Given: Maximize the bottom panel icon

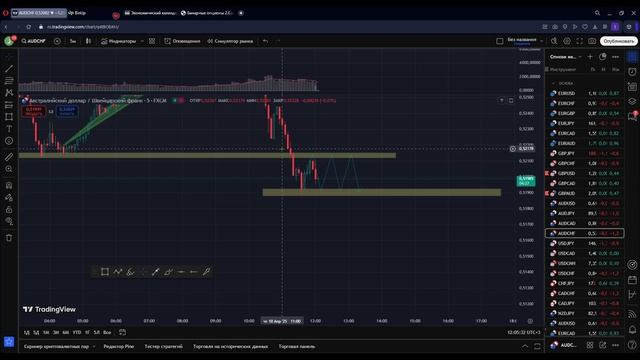Looking at the screenshot, I should pyautogui.click(x=537, y=347).
